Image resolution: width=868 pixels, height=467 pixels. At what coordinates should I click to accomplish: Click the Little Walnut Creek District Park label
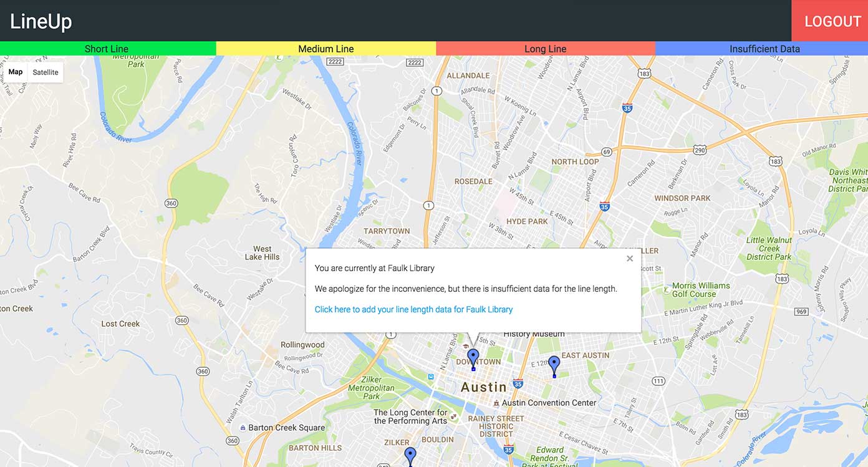[x=769, y=248]
